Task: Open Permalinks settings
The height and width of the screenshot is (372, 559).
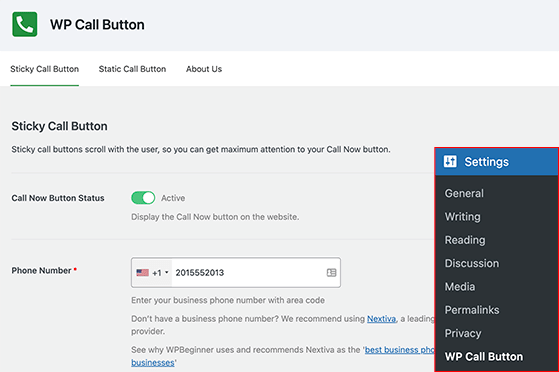Action: (472, 310)
